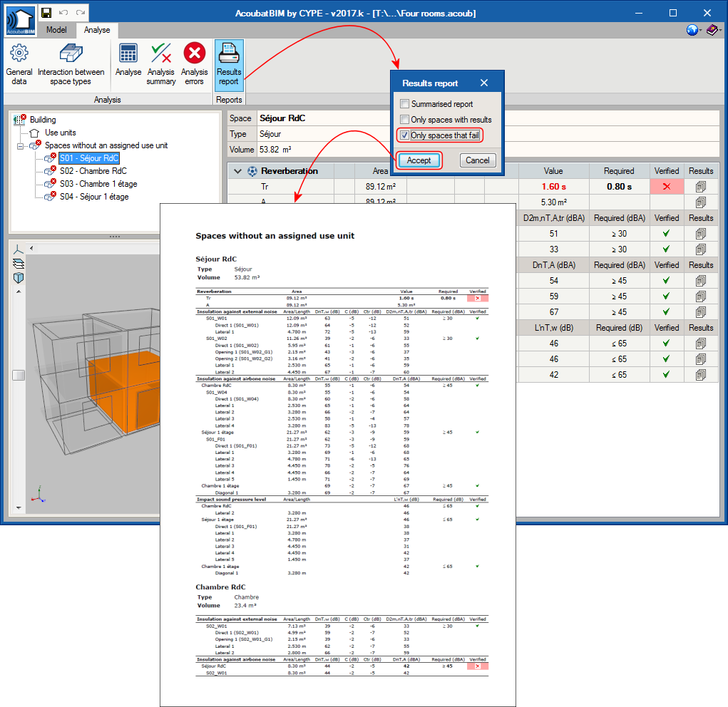This screenshot has height=707, width=728.
Task: Uncheck Only spaces that fail
Action: 404,135
